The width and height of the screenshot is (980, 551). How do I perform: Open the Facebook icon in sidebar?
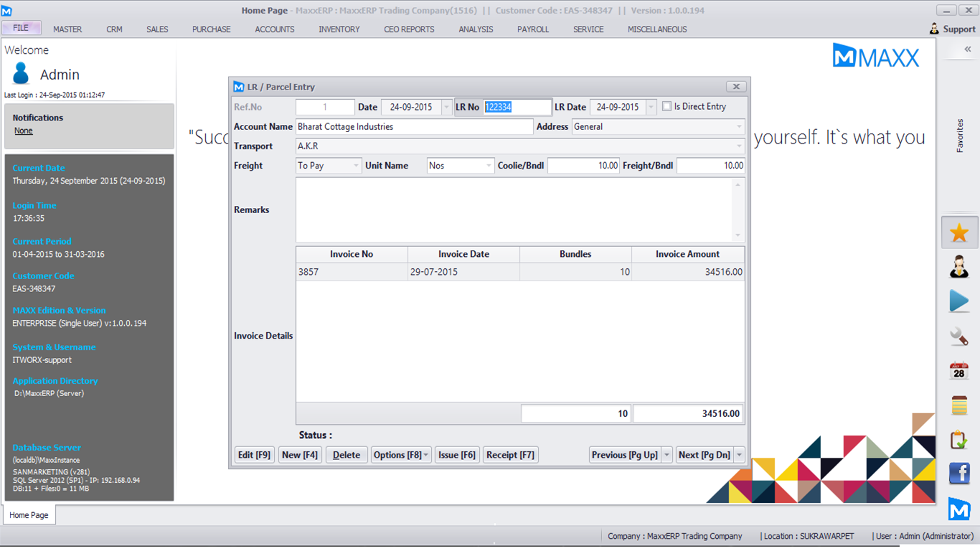pos(959,474)
